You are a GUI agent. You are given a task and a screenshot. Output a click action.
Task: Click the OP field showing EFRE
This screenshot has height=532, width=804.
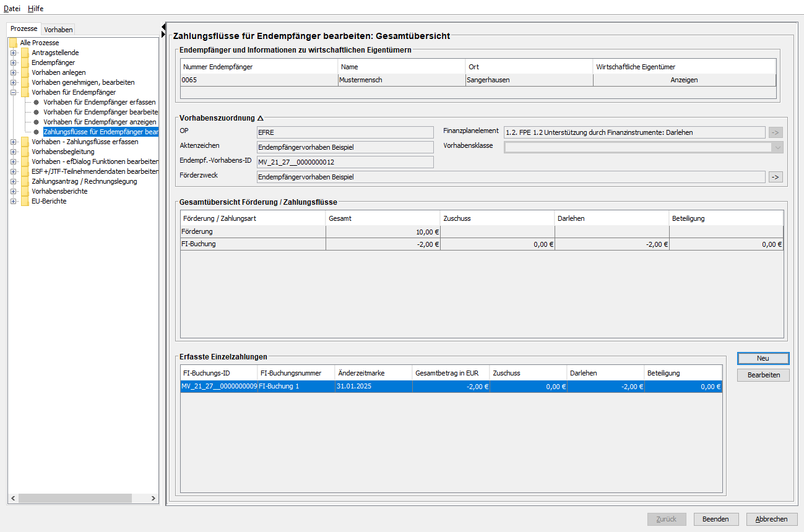[345, 132]
